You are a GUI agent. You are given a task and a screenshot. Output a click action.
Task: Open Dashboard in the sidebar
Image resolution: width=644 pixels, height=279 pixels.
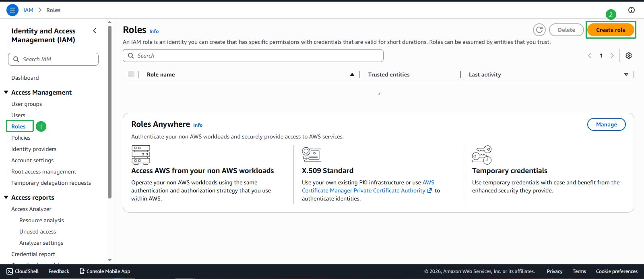[25, 78]
